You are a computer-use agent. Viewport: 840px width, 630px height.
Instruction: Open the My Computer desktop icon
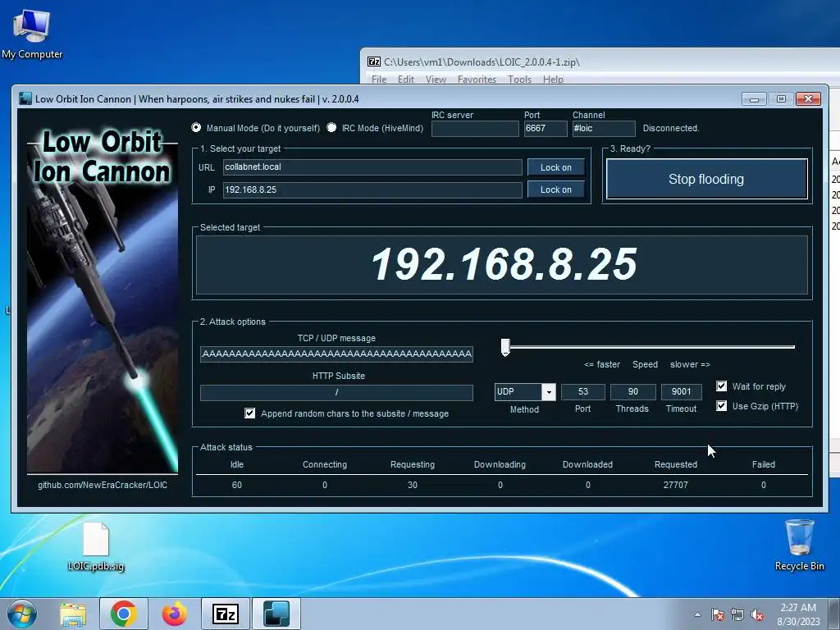point(32,33)
